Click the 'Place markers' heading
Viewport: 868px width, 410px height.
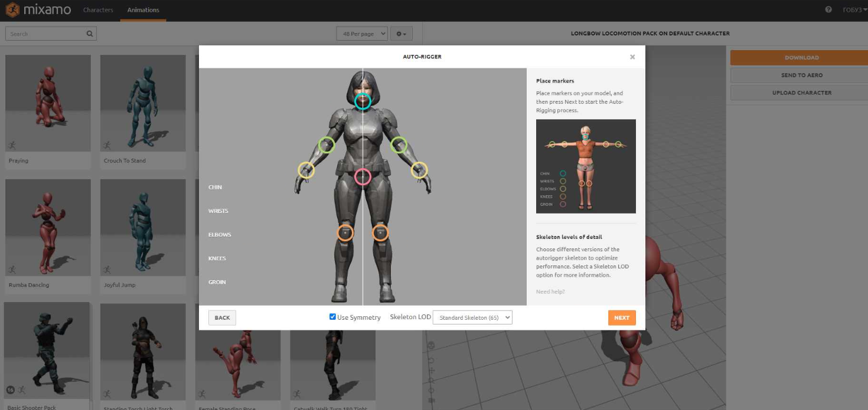[555, 81]
